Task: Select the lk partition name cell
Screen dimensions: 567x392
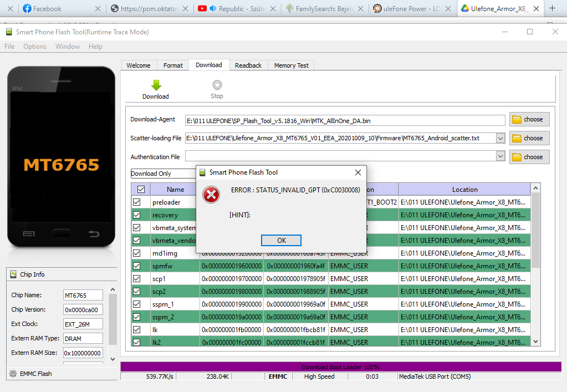Action: [x=175, y=330]
